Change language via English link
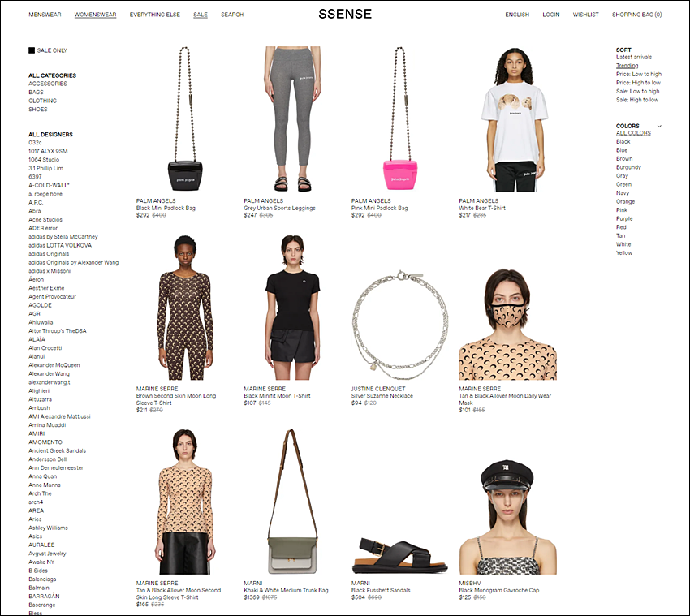The image size is (690, 616). coord(517,15)
